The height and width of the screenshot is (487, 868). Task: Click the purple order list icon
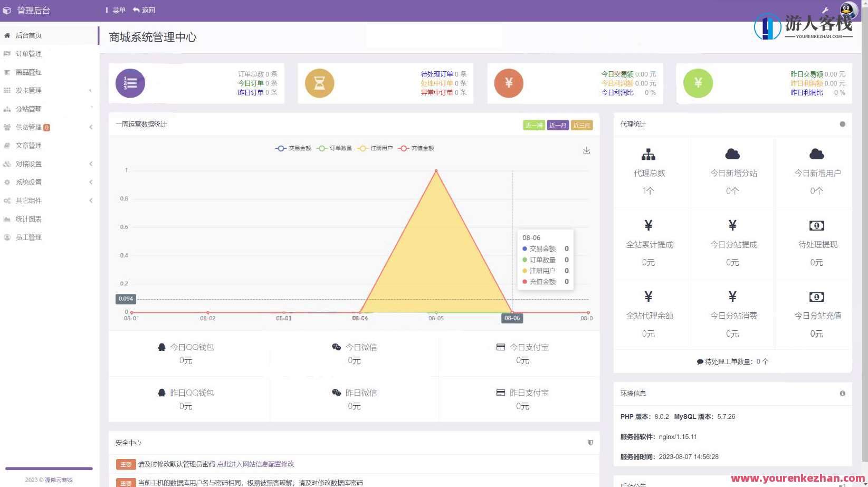(129, 83)
